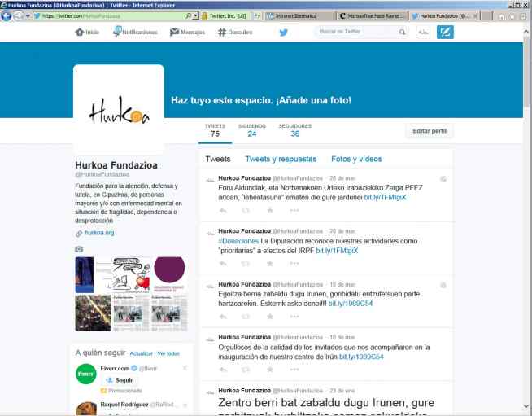Select the Intranet browser tab
Viewport: 532px width, 416px height.
[x=299, y=16]
